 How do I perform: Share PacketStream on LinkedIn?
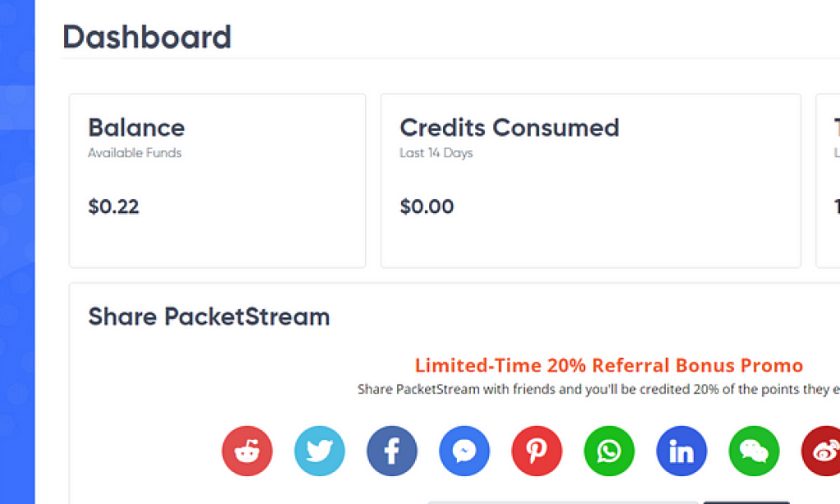[680, 451]
